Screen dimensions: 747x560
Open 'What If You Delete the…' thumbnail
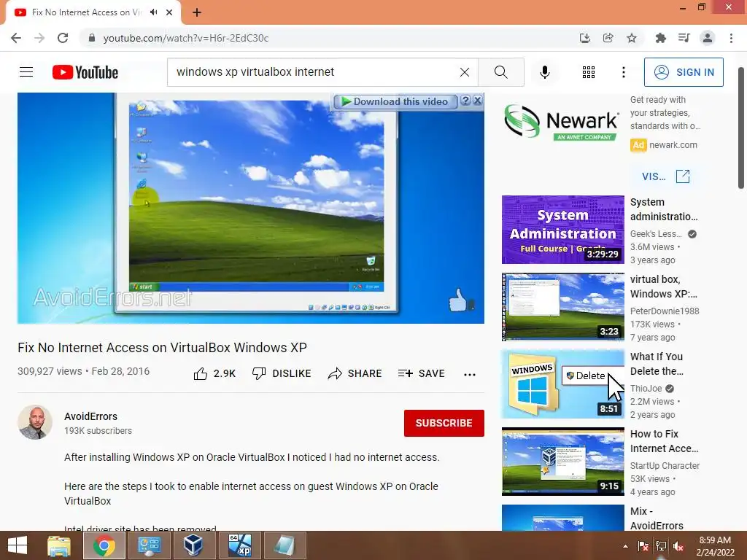click(562, 384)
